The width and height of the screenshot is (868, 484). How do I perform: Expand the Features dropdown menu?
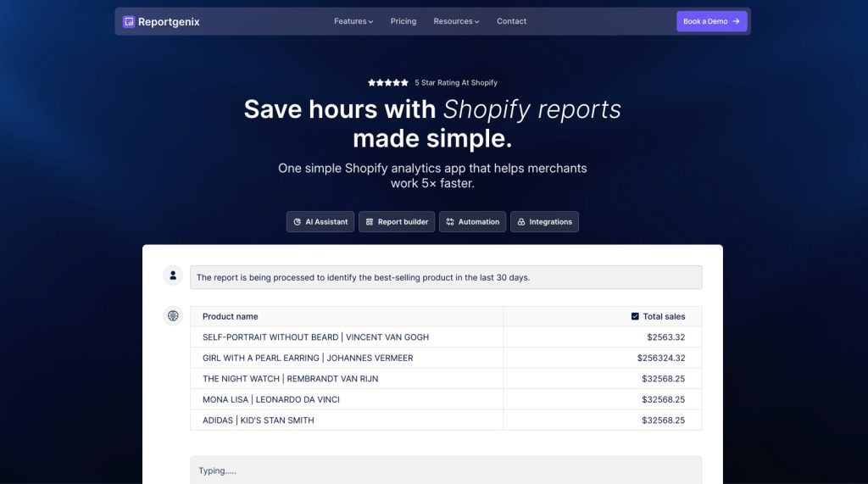(x=353, y=21)
